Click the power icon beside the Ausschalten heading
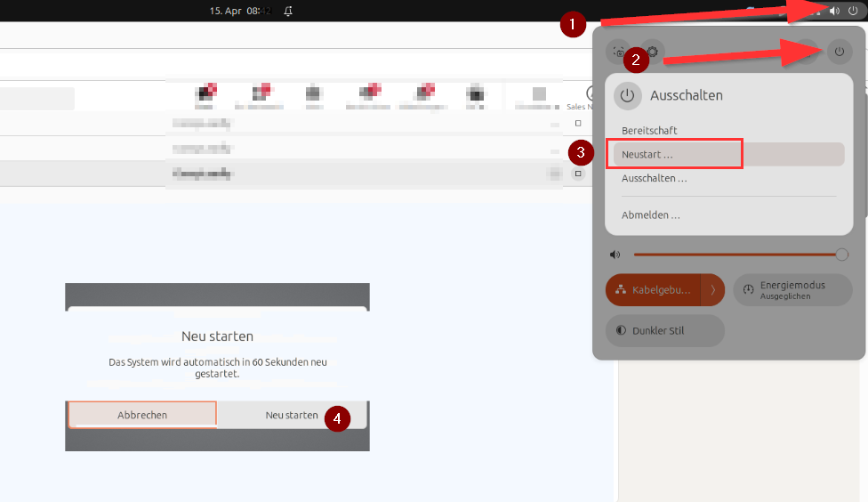Viewport: 868px width, 502px height. pos(628,95)
